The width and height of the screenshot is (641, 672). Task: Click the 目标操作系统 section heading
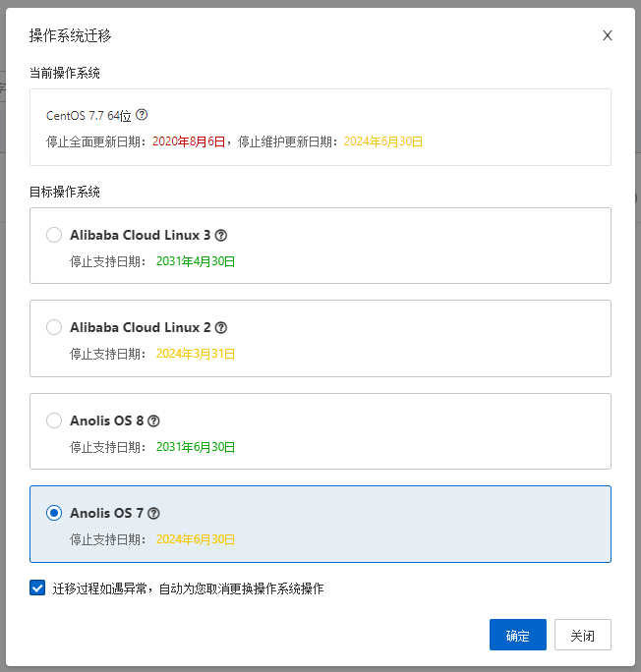[65, 192]
